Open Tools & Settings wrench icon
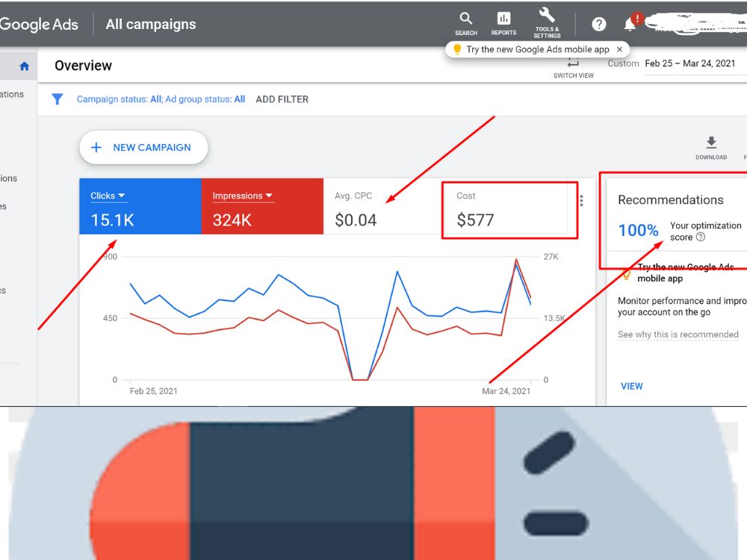The image size is (747, 560). click(547, 22)
